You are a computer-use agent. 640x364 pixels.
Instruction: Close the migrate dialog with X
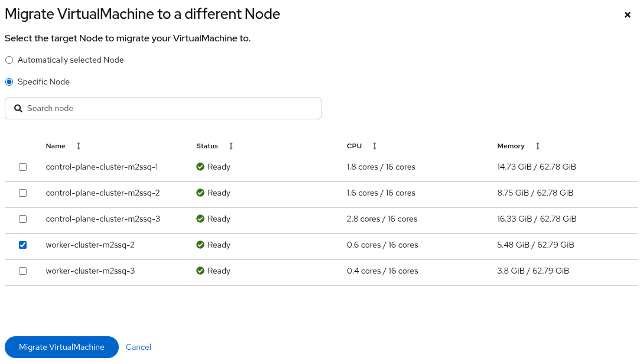pos(628,15)
